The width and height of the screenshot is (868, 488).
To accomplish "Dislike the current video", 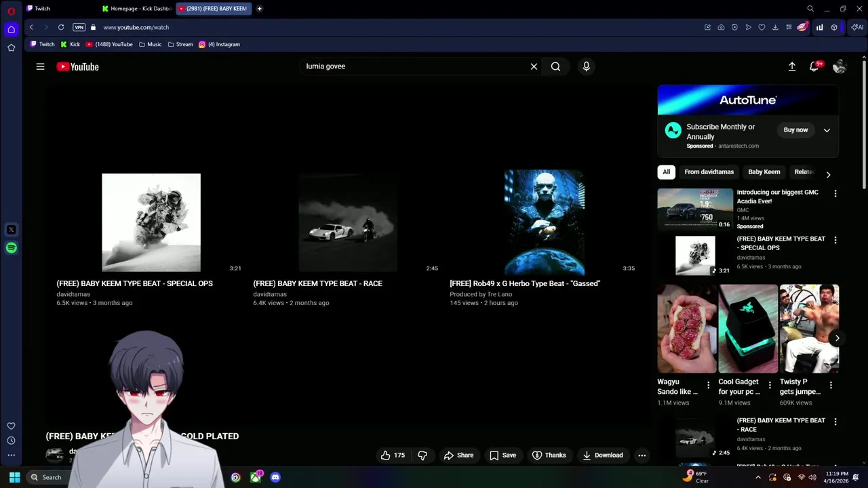I will click(x=422, y=455).
